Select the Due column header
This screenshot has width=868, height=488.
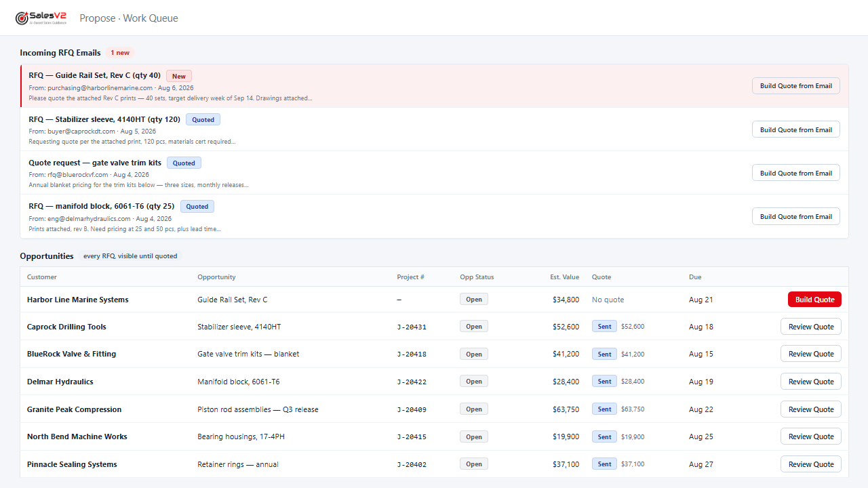[x=695, y=277]
